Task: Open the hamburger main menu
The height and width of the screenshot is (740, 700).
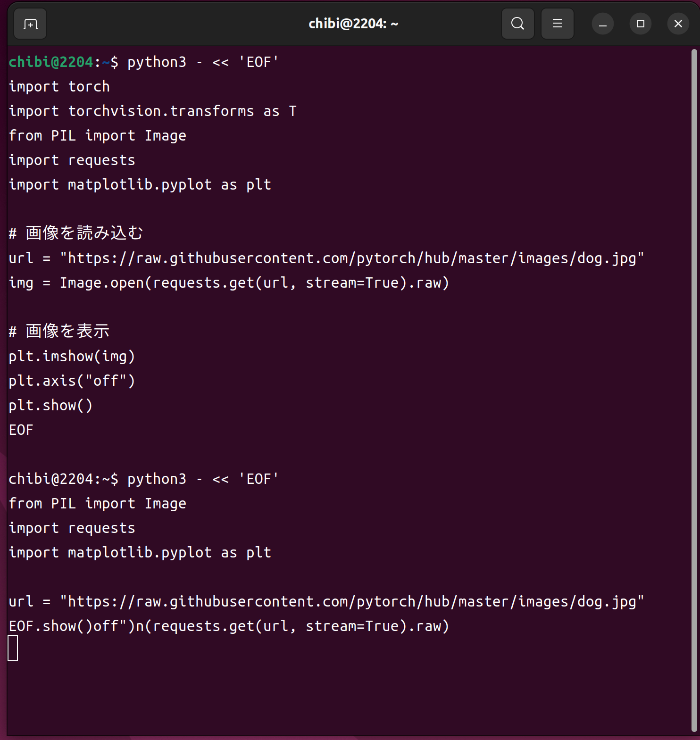Action: pyautogui.click(x=557, y=24)
